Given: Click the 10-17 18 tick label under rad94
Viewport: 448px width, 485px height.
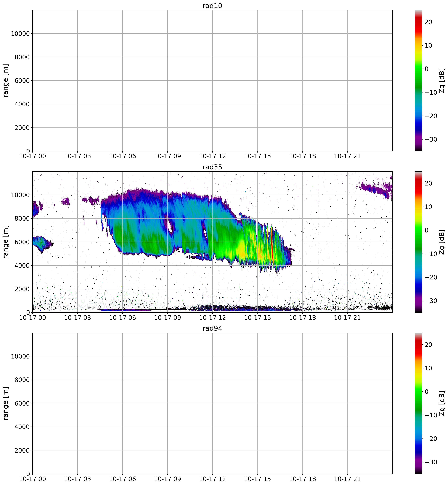Looking at the screenshot, I should pyautogui.click(x=302, y=479).
